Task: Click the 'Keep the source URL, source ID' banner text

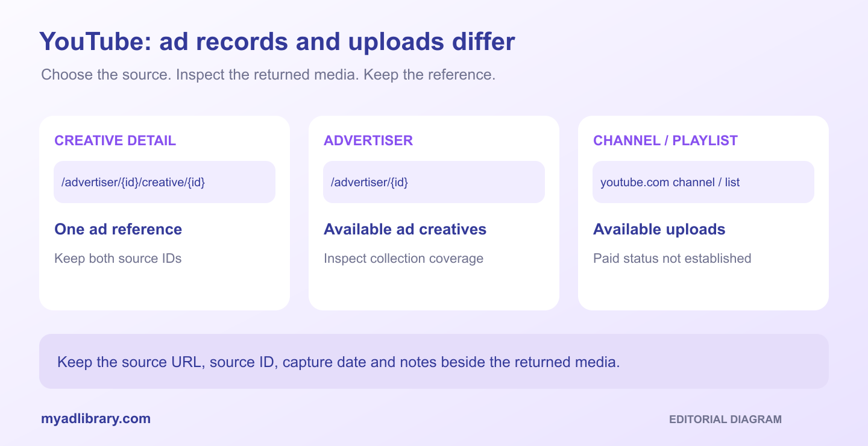Action: pos(339,362)
